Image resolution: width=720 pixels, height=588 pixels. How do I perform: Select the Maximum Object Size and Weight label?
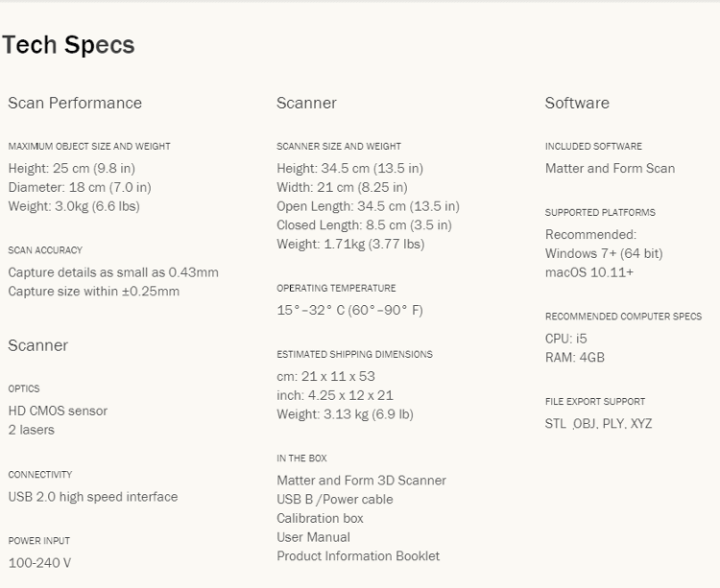point(89,147)
